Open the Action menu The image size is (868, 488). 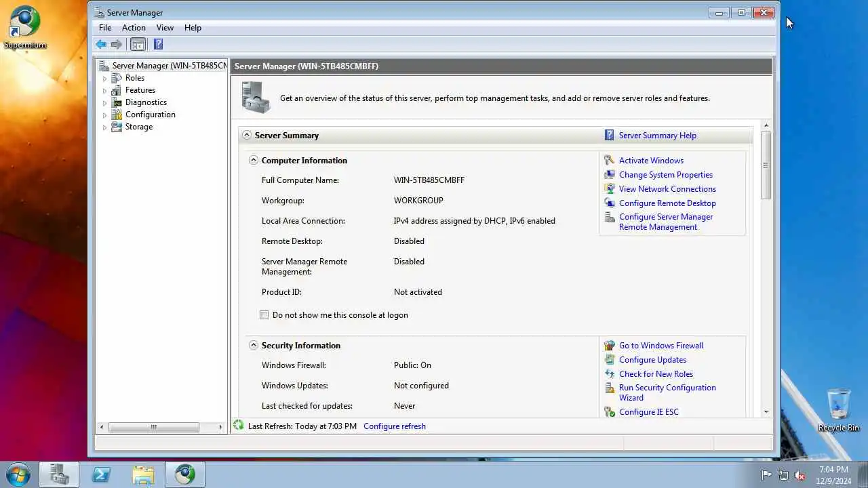[x=134, y=28]
